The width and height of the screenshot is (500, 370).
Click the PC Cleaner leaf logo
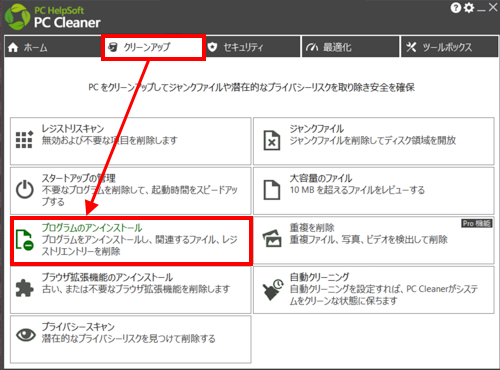17,17
